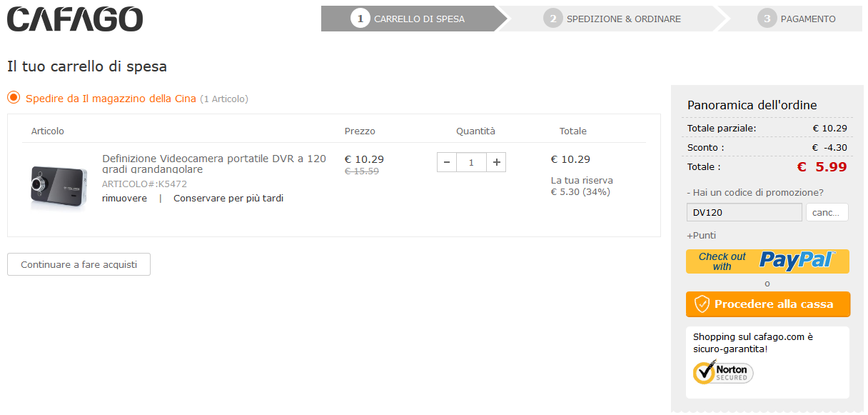This screenshot has width=868, height=415.
Task: Expand the +Punti section
Action: [701, 236]
